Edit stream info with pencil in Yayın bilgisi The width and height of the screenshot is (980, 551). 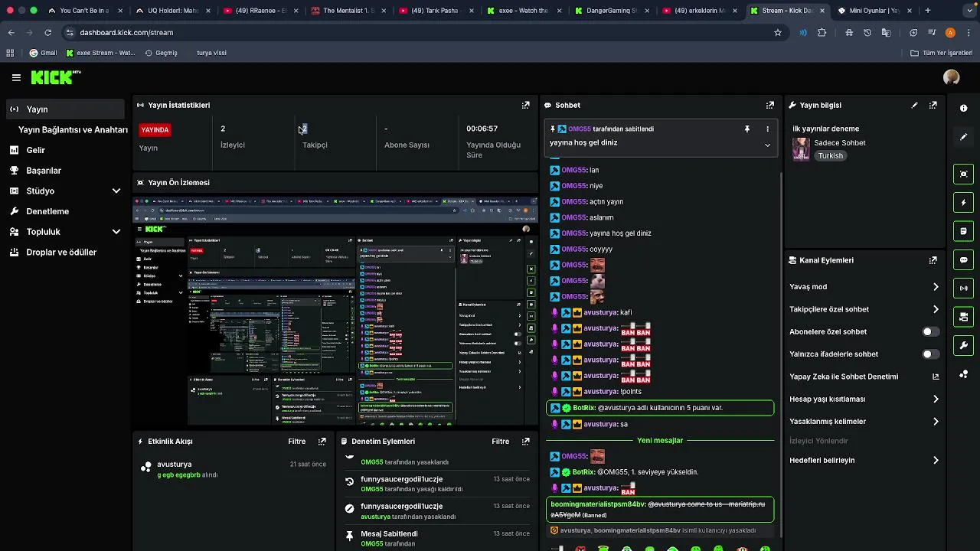pyautogui.click(x=914, y=105)
